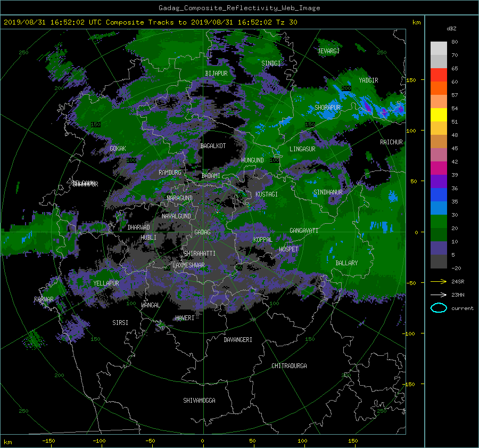
Task: Click the NARAGUND label
Action: click(x=180, y=198)
